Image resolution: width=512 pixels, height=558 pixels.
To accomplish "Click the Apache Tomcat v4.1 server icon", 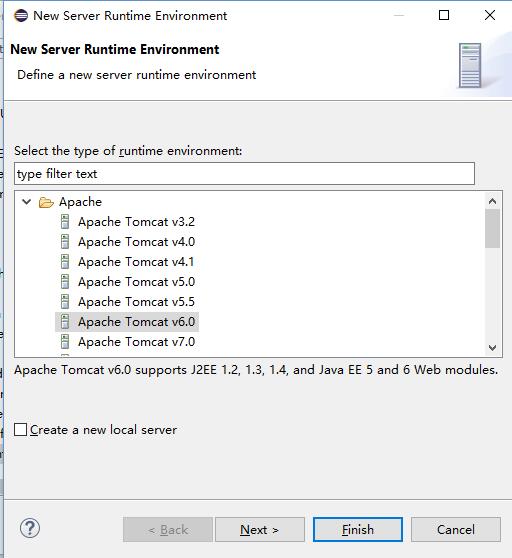I will 65,262.
